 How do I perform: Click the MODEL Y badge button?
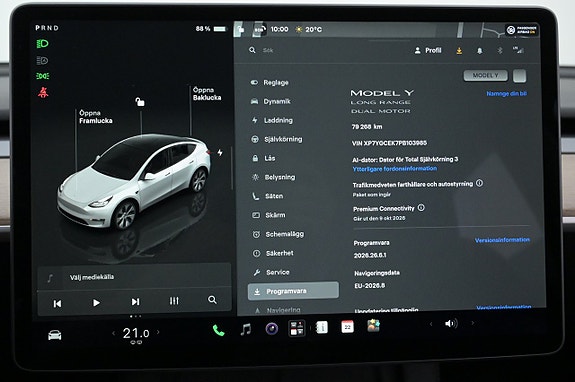pos(486,76)
